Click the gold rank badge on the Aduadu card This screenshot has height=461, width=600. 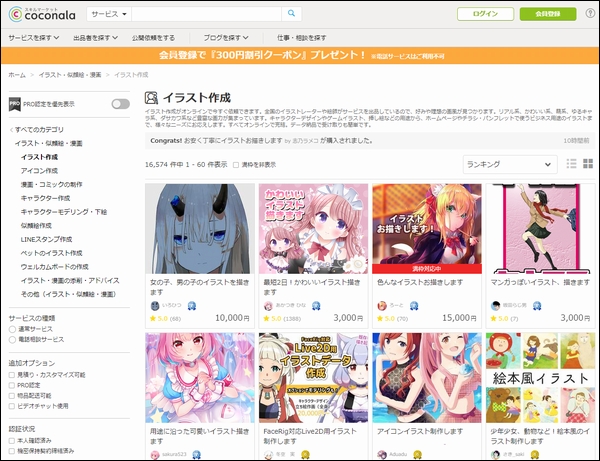417,454
